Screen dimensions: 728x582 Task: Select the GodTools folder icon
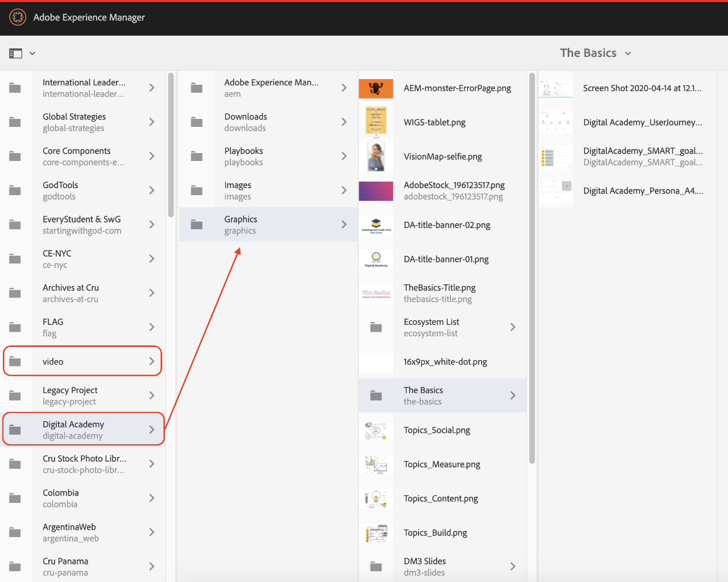tap(15, 191)
